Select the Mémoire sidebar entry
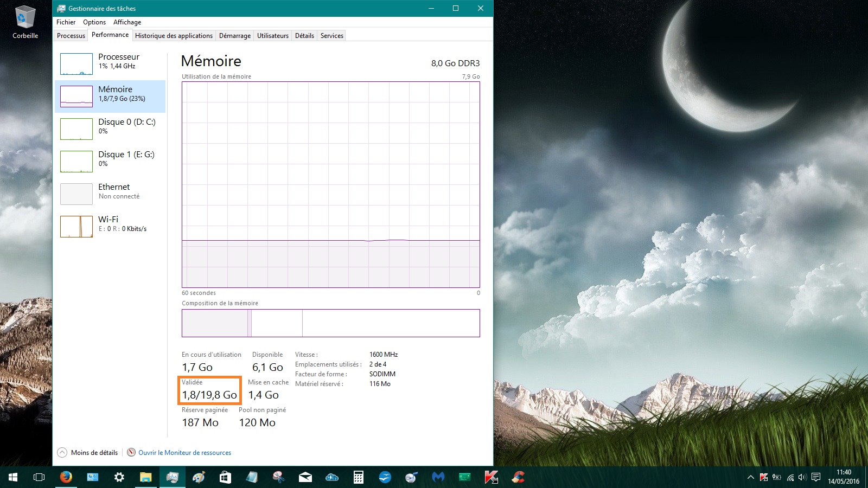 coord(110,97)
